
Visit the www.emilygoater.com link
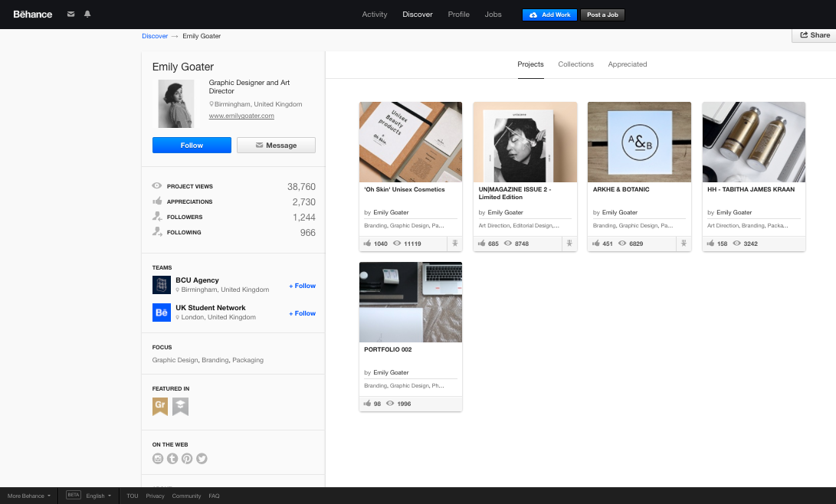(x=241, y=116)
